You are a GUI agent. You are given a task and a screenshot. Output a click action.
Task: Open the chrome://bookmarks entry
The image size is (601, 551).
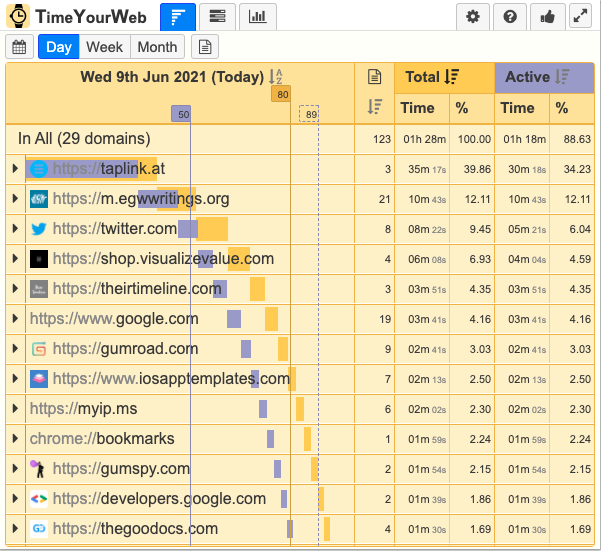point(102,439)
